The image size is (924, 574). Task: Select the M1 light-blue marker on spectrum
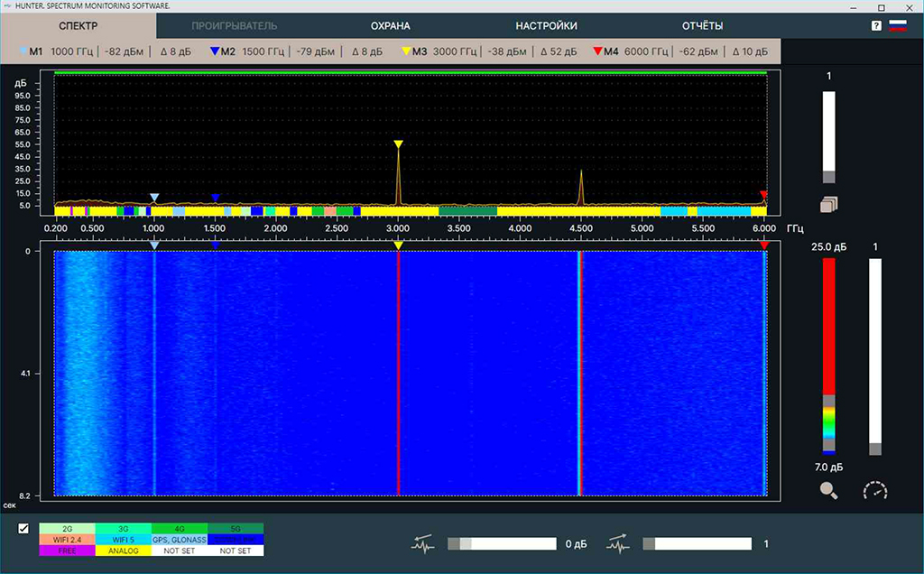(154, 198)
